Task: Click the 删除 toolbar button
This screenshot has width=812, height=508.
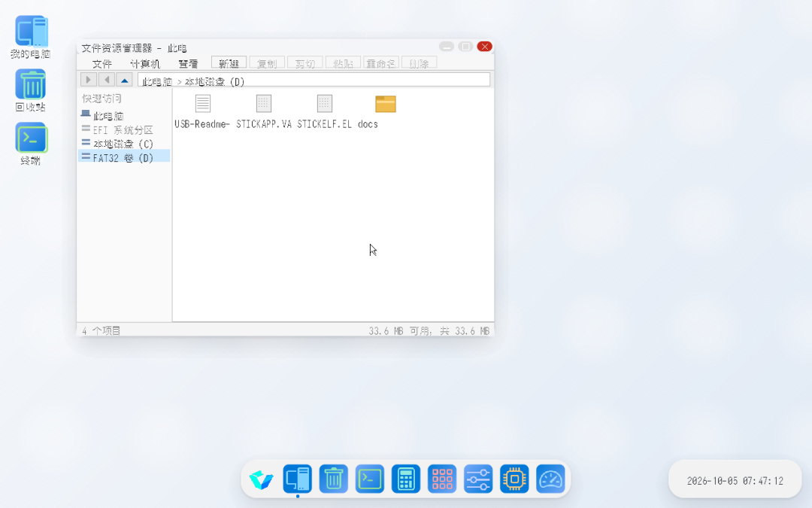Action: pos(419,63)
